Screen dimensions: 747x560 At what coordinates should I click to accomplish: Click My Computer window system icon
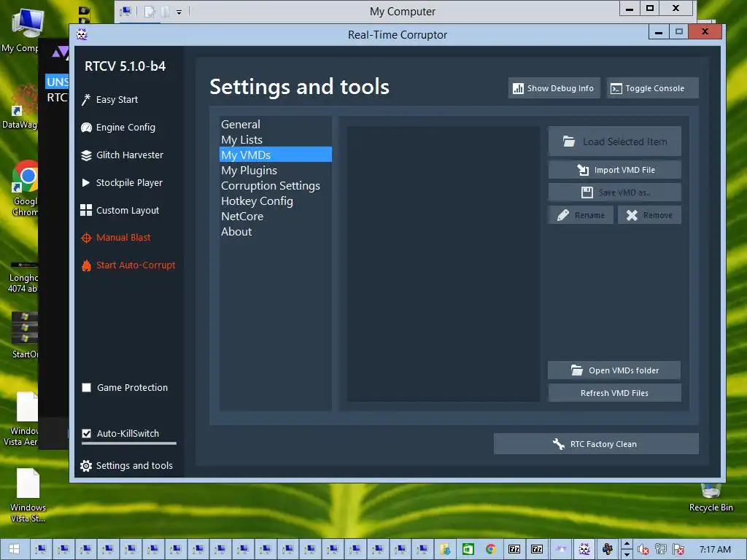tap(125, 11)
